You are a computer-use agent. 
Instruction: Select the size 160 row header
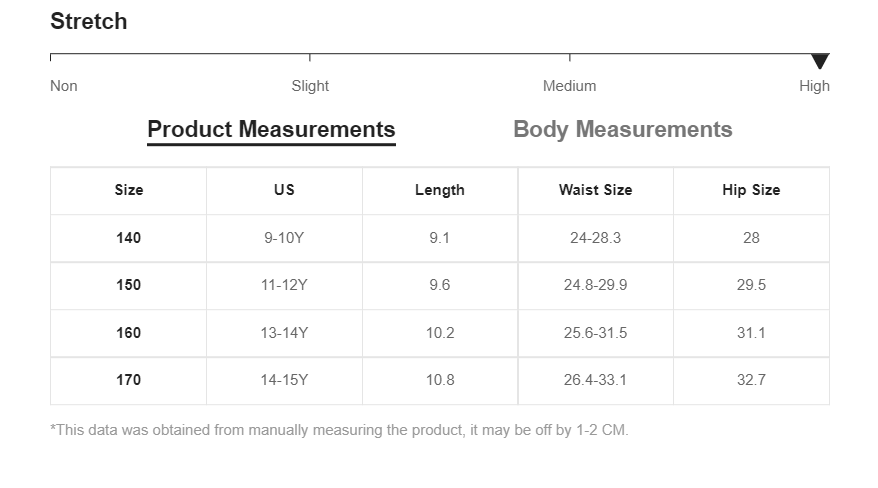[x=128, y=333]
